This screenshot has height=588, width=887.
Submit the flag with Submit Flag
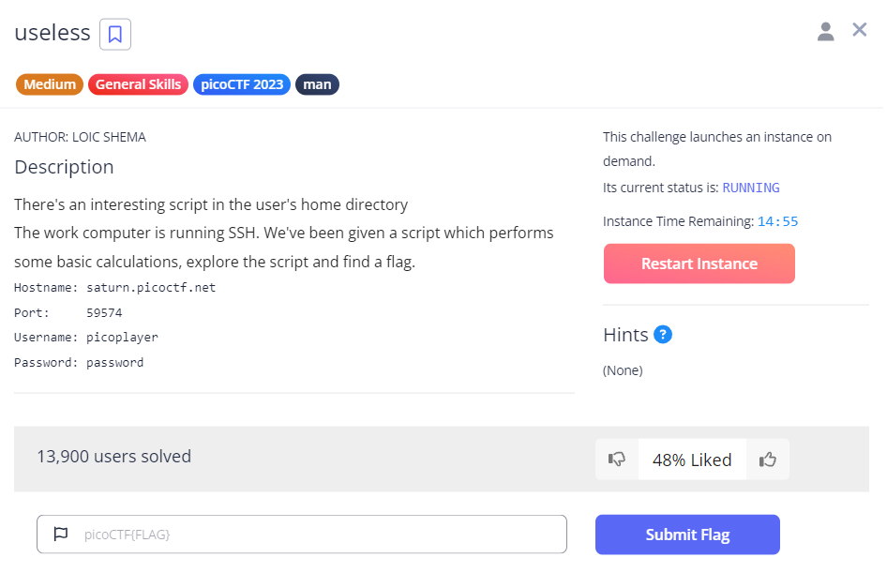687,535
